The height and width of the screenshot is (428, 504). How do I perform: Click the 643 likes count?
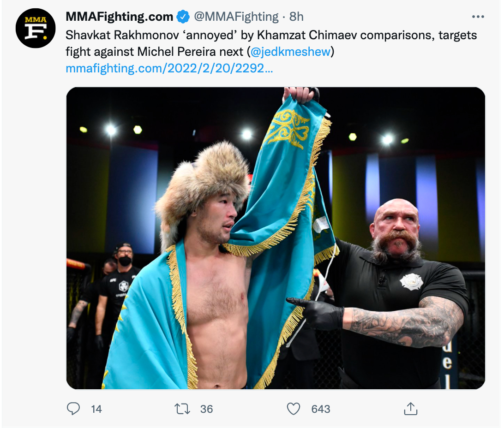point(320,409)
